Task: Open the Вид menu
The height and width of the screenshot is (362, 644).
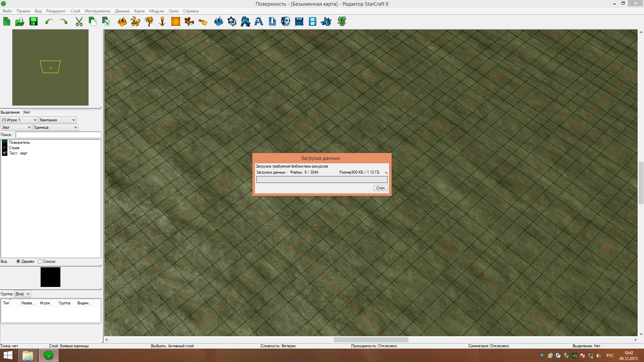Action: pos(38,11)
